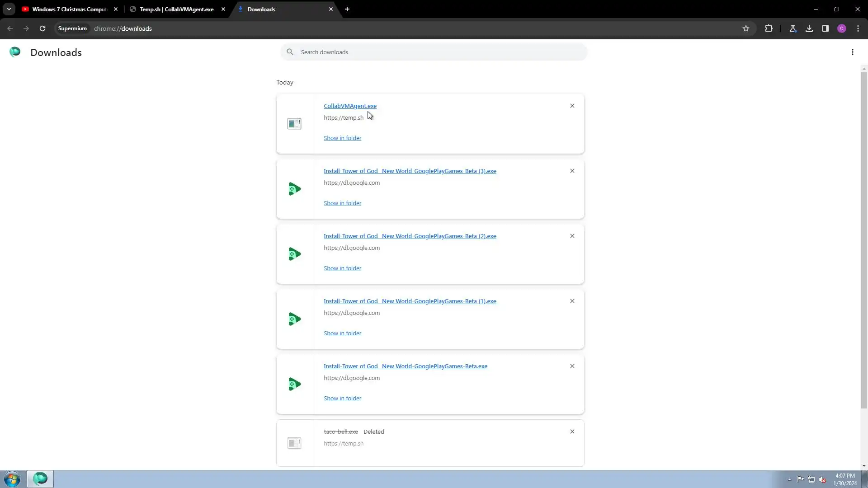Viewport: 868px width, 488px height.
Task: Remove CollabVMAgent.exe from the list
Action: pos(572,106)
